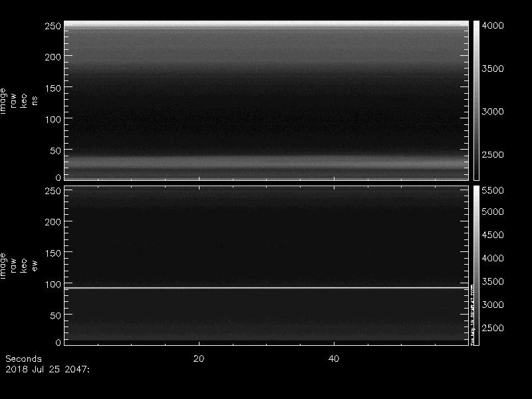This screenshot has width=532, height=399.
Task: Click '150' tick of the ns keogram
Action: (53, 88)
